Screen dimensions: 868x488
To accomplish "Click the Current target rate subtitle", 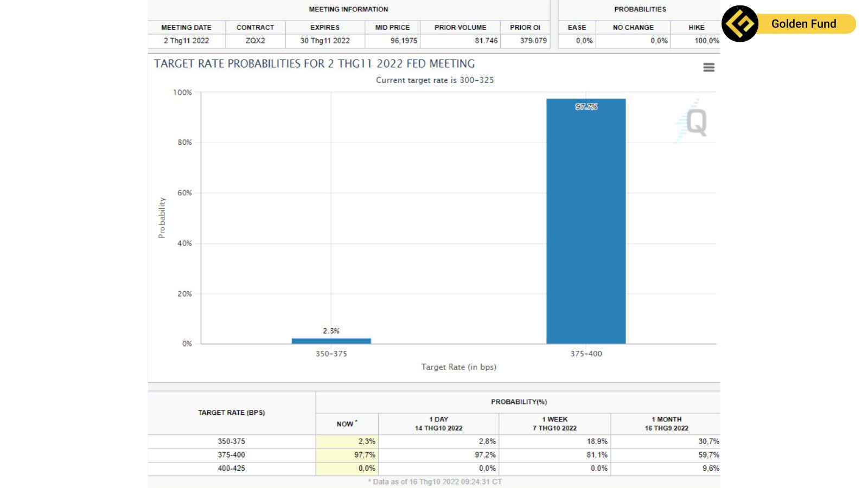I will coord(435,80).
